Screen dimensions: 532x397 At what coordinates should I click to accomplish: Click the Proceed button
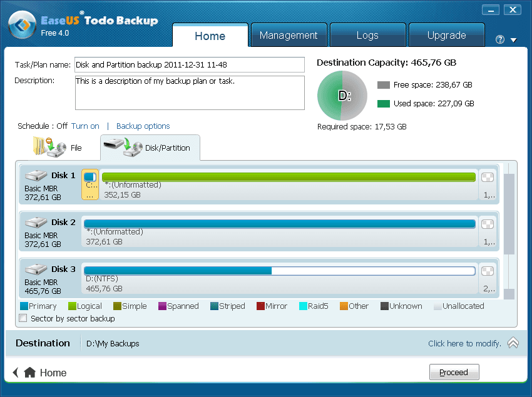[x=454, y=372]
